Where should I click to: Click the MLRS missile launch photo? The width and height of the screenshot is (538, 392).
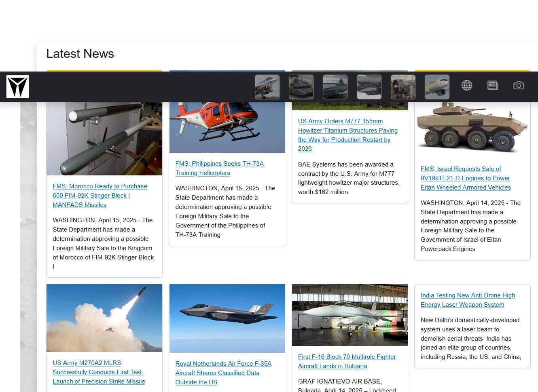click(104, 318)
